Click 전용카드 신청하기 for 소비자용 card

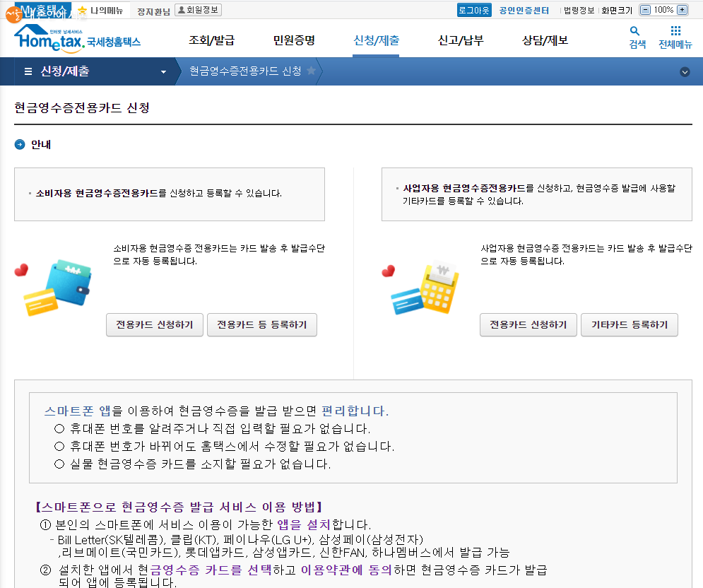click(155, 325)
